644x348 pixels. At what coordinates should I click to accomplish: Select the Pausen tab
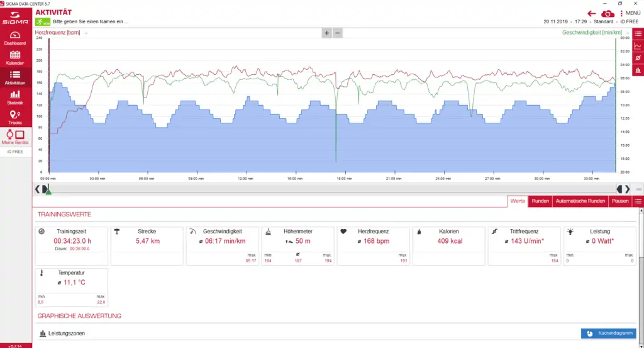[620, 201]
